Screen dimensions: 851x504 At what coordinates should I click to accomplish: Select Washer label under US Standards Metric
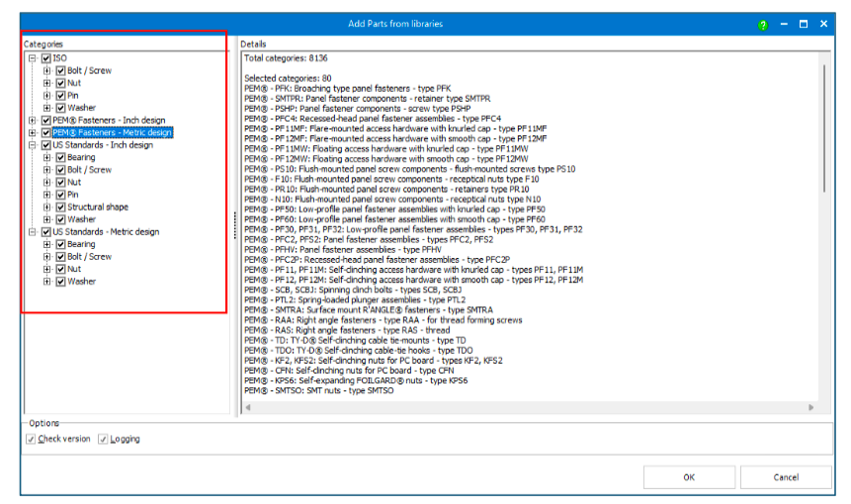click(x=81, y=281)
